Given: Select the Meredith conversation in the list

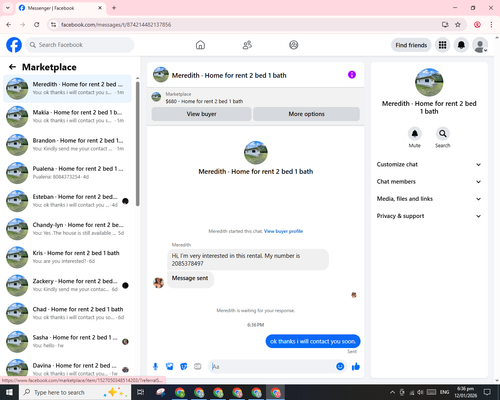Looking at the screenshot, I should click(x=67, y=88).
